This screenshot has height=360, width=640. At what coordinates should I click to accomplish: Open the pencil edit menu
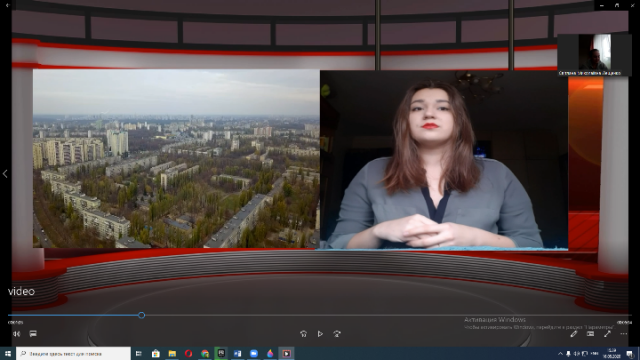(x=573, y=334)
